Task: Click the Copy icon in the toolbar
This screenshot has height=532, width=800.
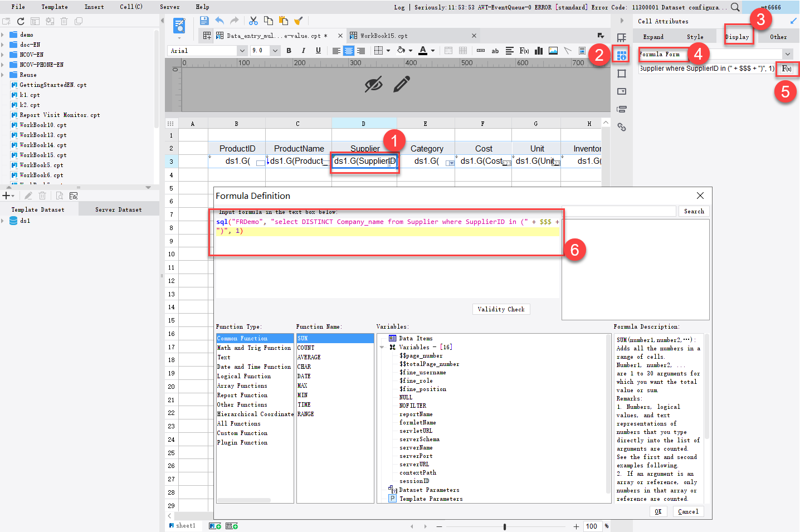Action: pos(269,21)
